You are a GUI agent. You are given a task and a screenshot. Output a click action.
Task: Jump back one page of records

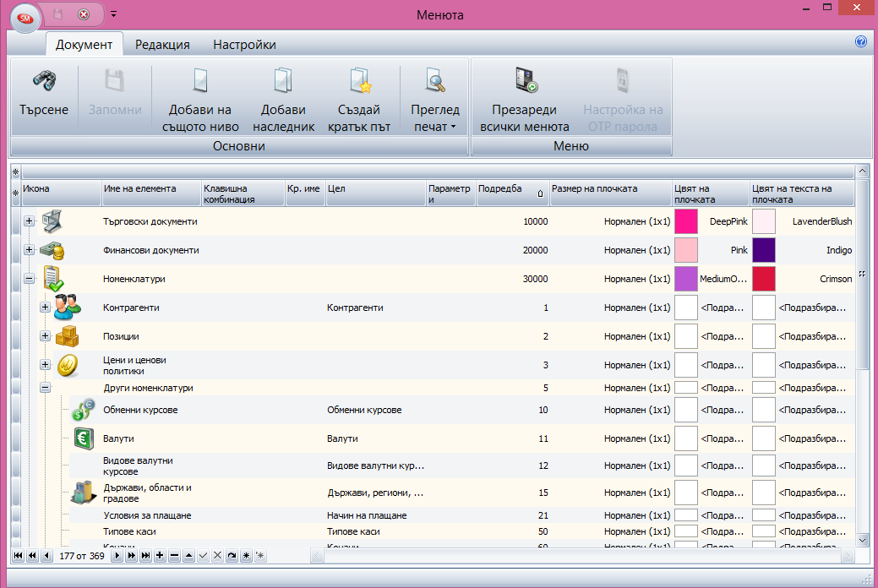click(32, 556)
